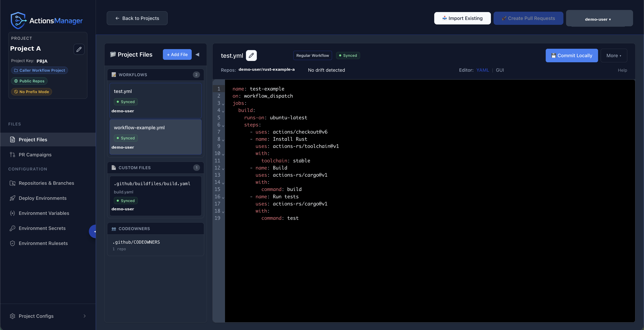
Task: Expand the Project Configs chevron
Action: click(85, 316)
